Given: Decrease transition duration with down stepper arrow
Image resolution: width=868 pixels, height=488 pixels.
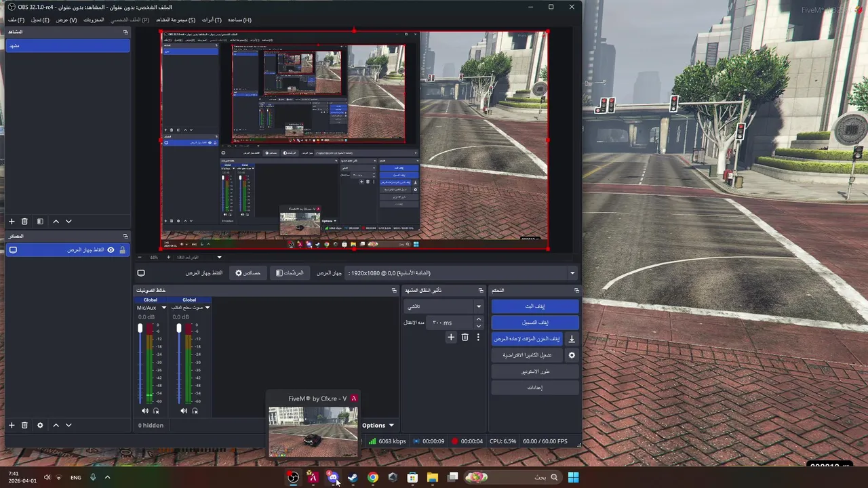Looking at the screenshot, I should (478, 326).
